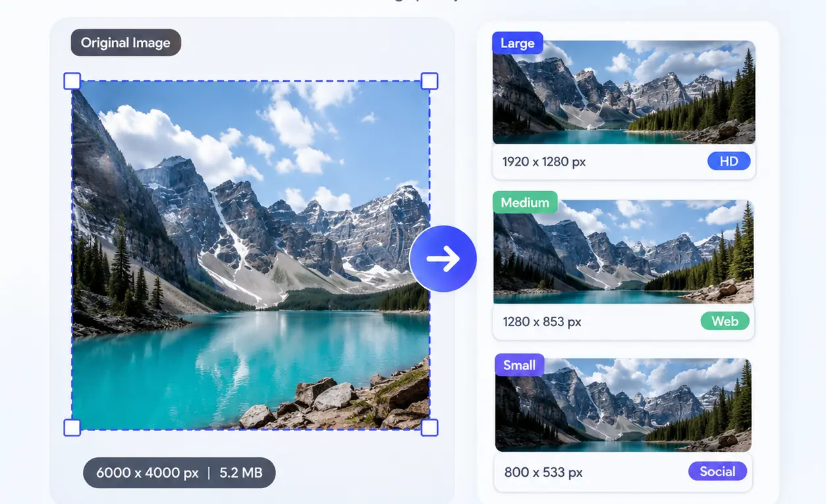Open the Medium size preview thumbnail
This screenshot has height=504, width=826.
point(624,252)
